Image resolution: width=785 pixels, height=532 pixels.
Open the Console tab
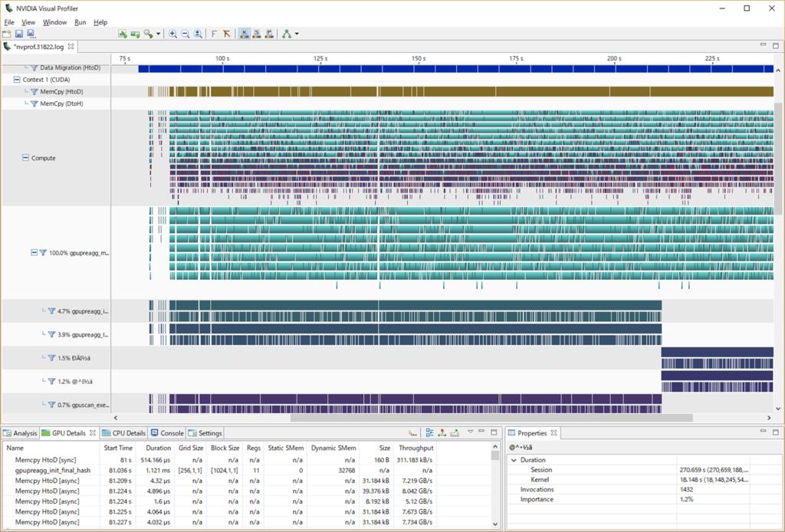[x=168, y=433]
